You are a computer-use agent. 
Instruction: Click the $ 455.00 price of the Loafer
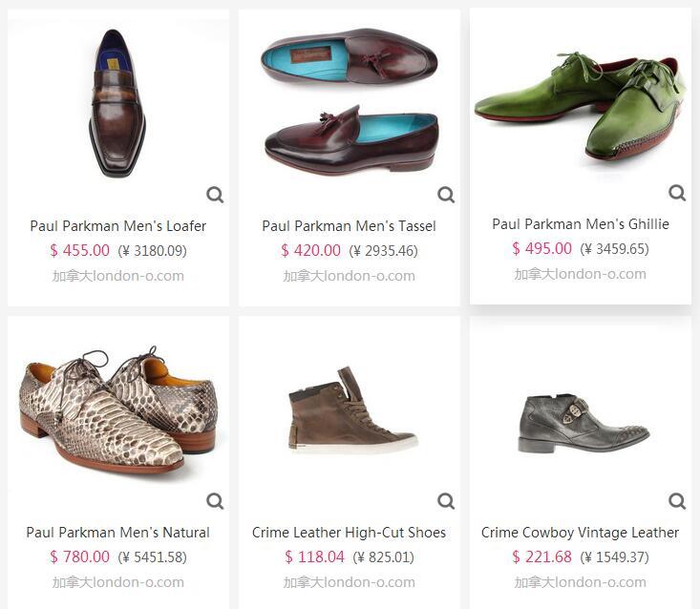[x=80, y=251]
